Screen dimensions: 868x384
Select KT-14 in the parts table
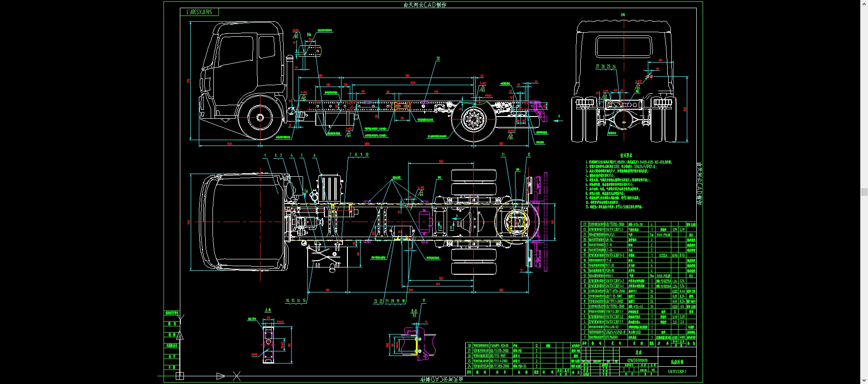(x=609, y=250)
